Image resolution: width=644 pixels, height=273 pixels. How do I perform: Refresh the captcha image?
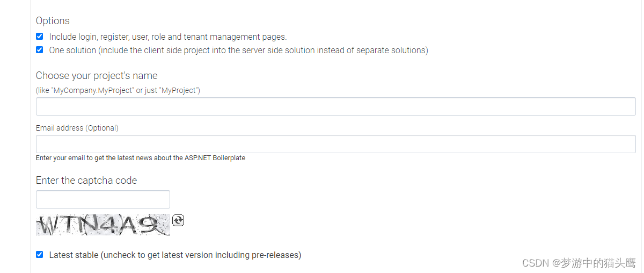[178, 220]
